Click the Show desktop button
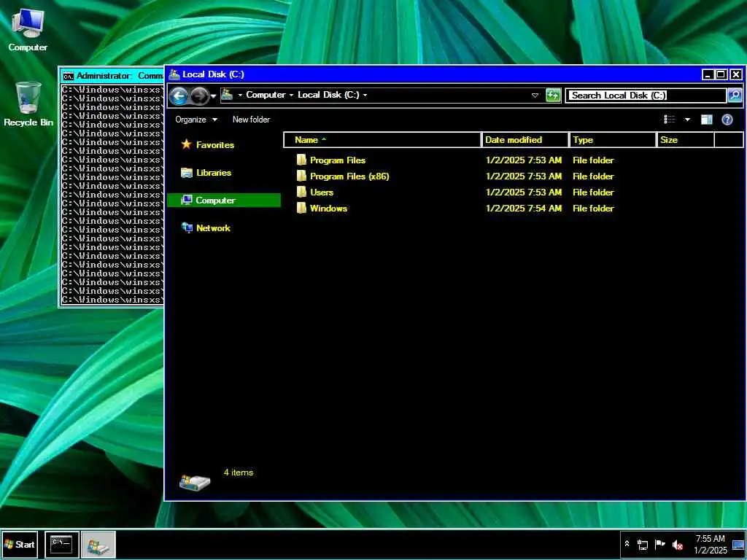This screenshot has height=560, width=747. coord(738,544)
